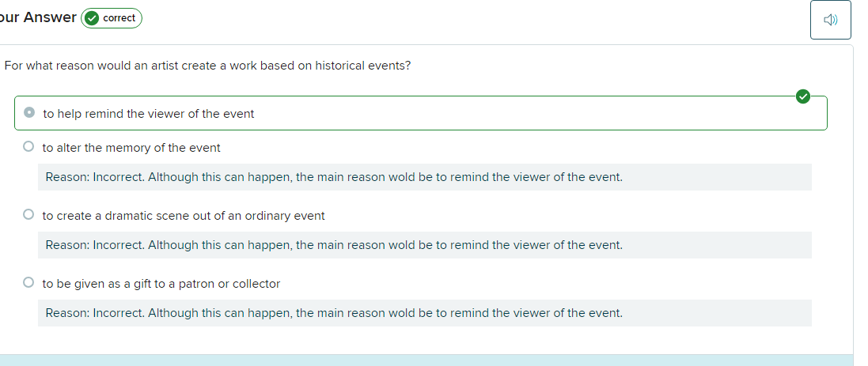Click the checkmark icon inside the correct badge
Image resolution: width=868 pixels, height=366 pixels.
pos(92,18)
